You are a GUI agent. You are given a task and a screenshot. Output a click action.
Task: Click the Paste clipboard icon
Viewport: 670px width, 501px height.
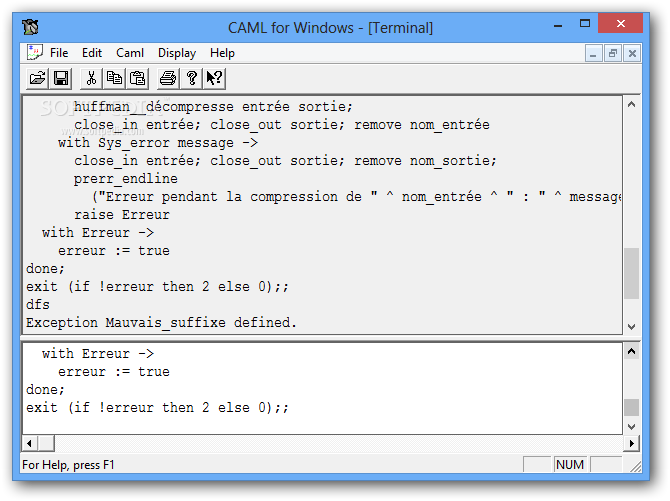[137, 78]
